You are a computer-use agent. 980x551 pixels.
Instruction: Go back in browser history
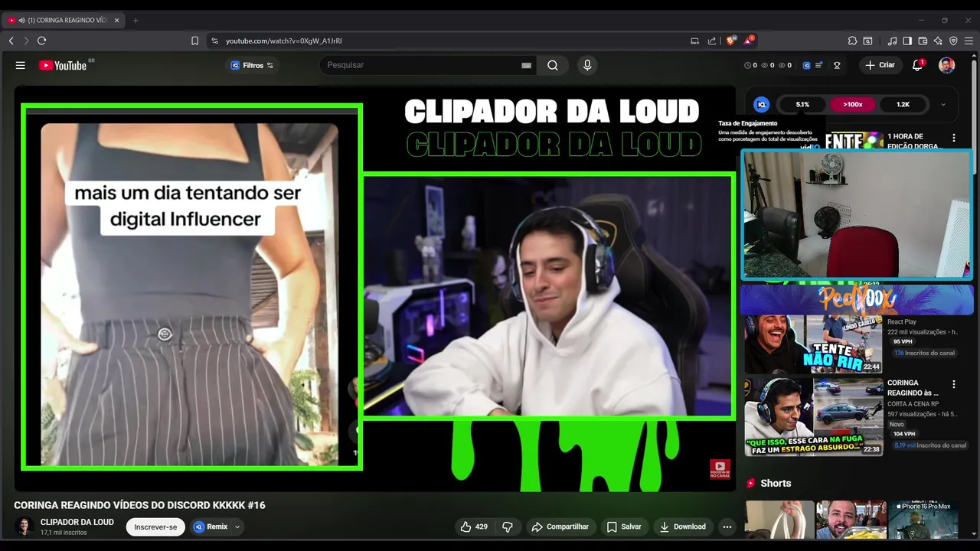11,41
